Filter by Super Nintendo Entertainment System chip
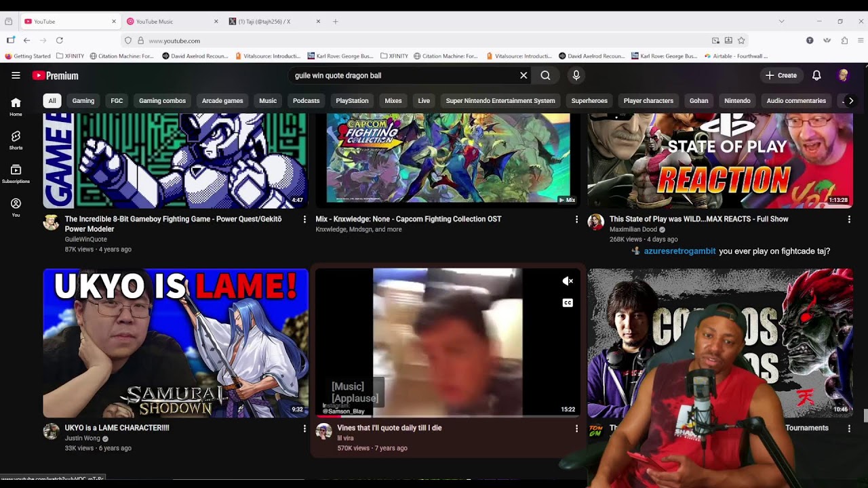The width and height of the screenshot is (868, 488). click(500, 101)
